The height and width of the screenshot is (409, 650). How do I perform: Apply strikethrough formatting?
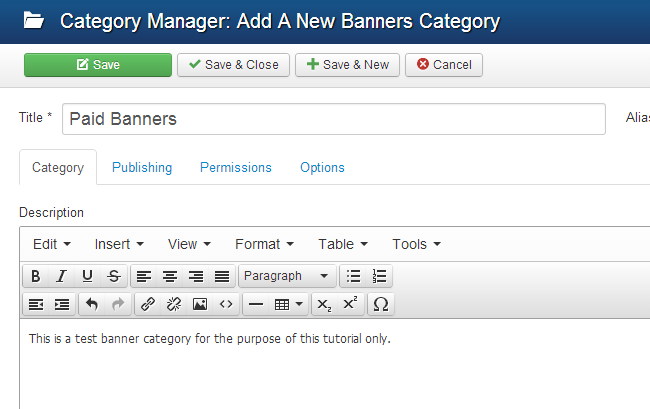coord(113,276)
